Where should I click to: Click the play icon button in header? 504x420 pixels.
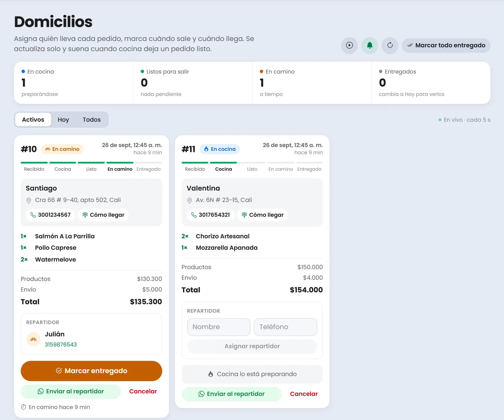pos(349,45)
